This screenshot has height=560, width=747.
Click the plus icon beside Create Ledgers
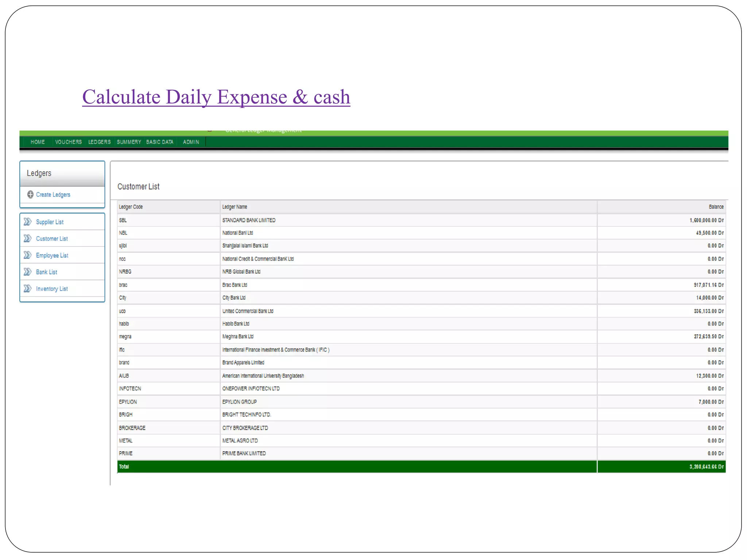(x=30, y=194)
